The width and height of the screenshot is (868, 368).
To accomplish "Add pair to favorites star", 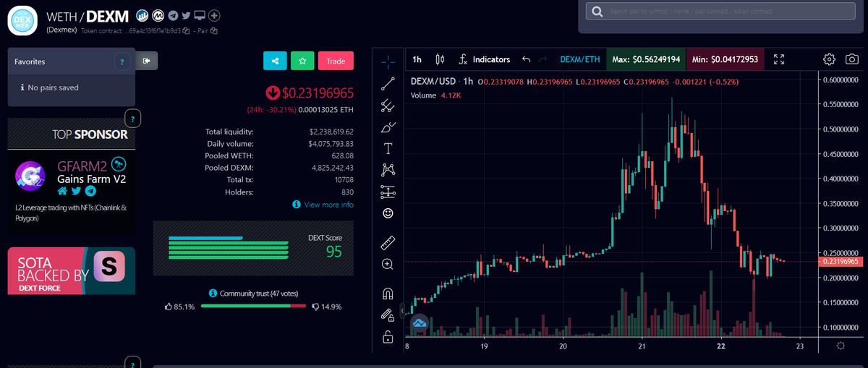I will tap(302, 61).
